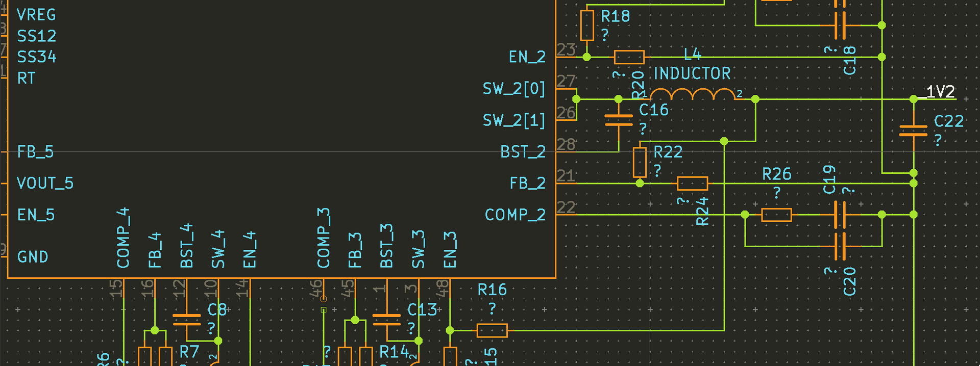Viewport: 980px width, 366px height.
Task: Click the R26 reference designator text
Action: click(776, 174)
